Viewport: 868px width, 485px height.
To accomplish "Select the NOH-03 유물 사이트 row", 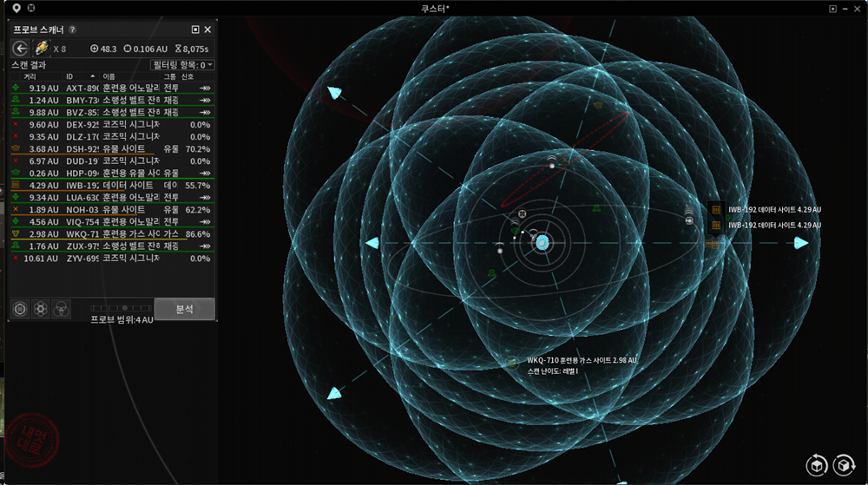I will click(x=112, y=210).
